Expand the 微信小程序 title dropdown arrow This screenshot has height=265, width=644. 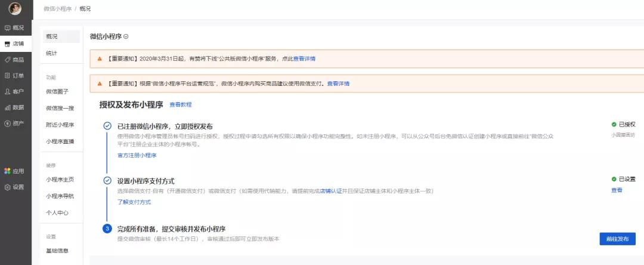click(126, 36)
